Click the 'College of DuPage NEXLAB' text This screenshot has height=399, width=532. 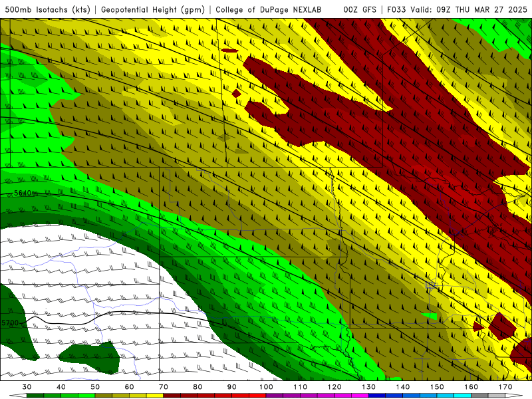(x=269, y=9)
